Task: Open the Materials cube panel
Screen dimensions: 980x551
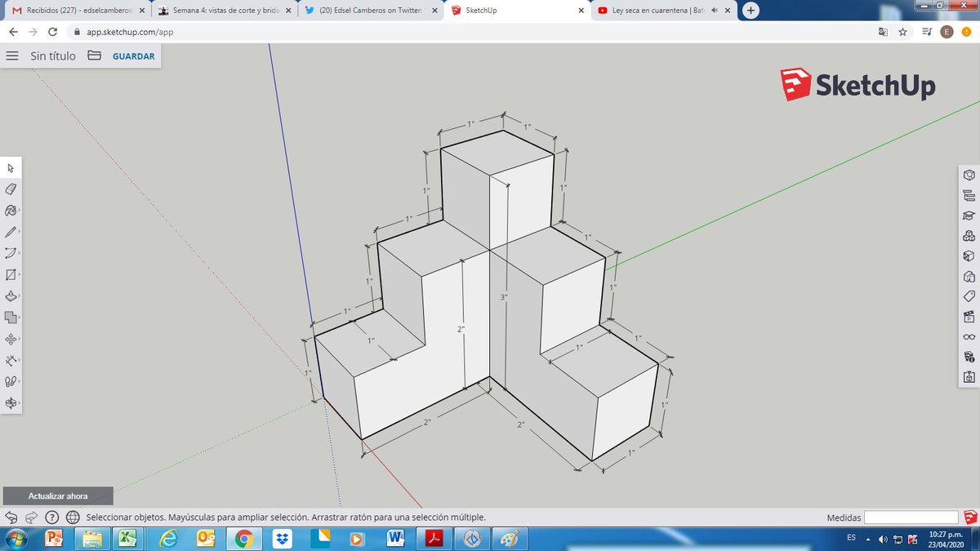Action: (x=969, y=256)
